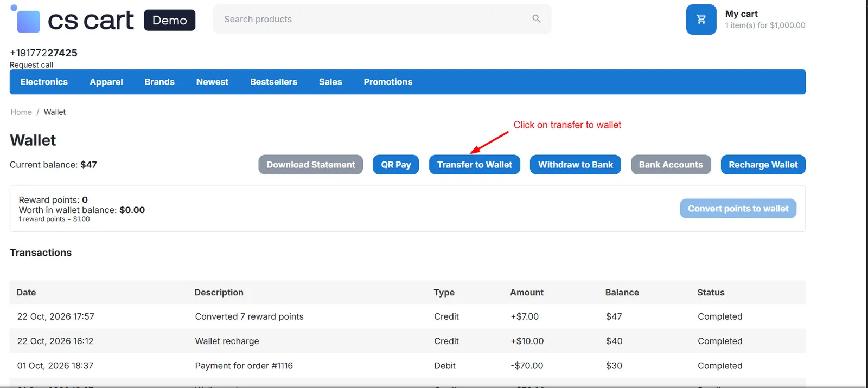Select '01 Oct, 2026 18:37' date cell
Viewport: 868px width, 388px height.
click(55, 366)
